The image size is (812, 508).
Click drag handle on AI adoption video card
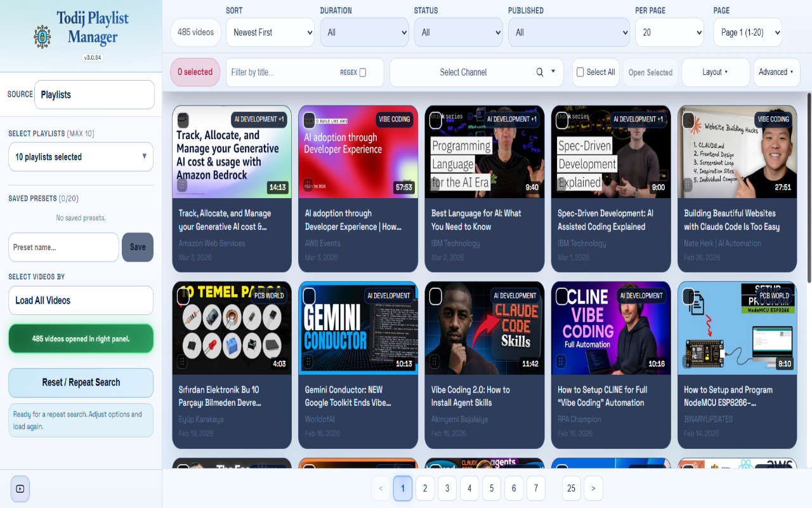308,185
